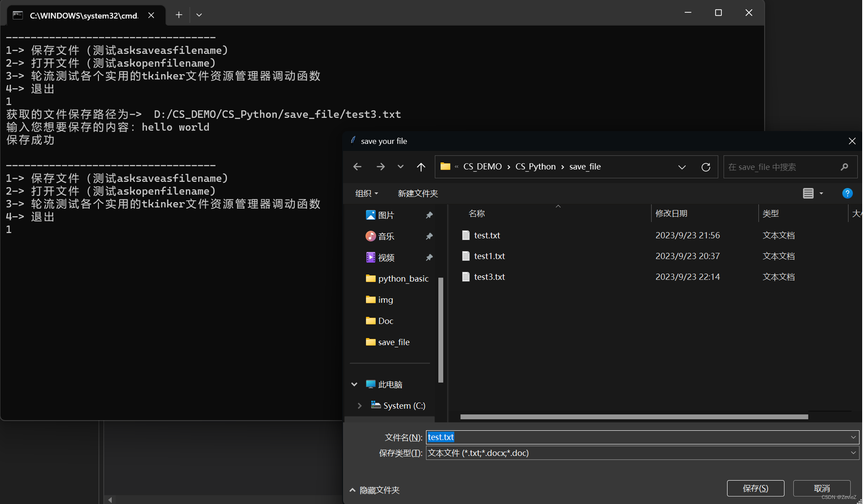Unpin 视频 from the sidebar
This screenshot has width=864, height=504.
point(429,257)
